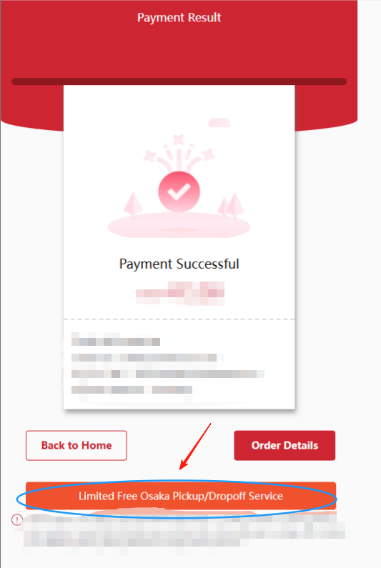Click the Payment Successful text
Viewport: 381px width, 568px height.
(x=179, y=264)
